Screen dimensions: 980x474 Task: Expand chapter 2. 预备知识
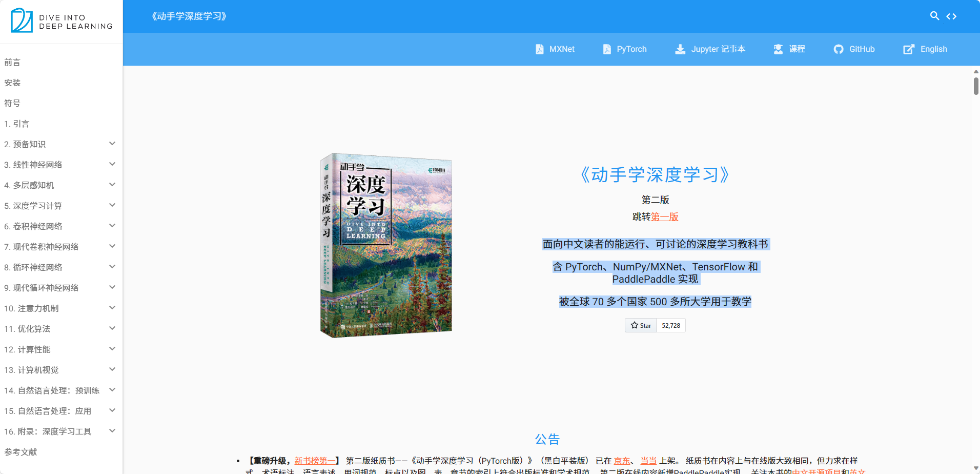coord(112,144)
